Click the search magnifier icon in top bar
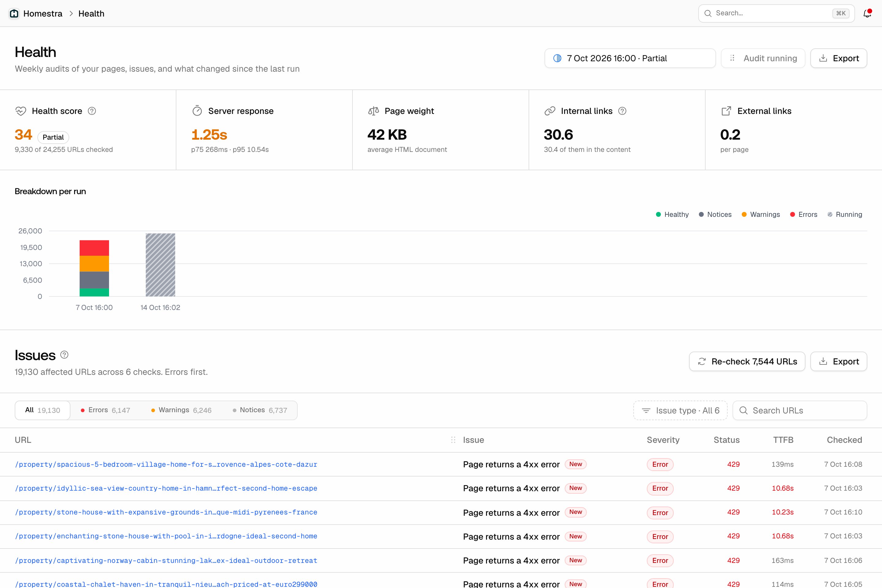The height and width of the screenshot is (588, 882). point(708,13)
